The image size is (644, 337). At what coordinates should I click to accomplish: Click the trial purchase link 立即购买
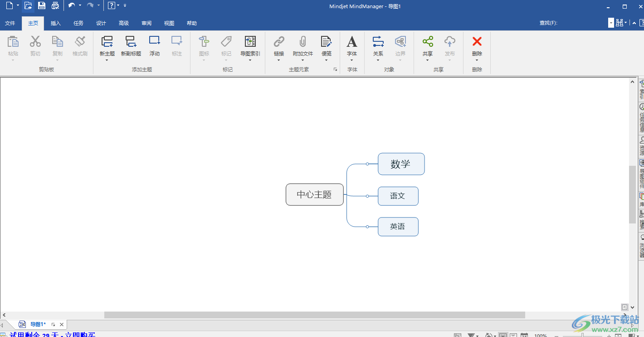coord(80,335)
